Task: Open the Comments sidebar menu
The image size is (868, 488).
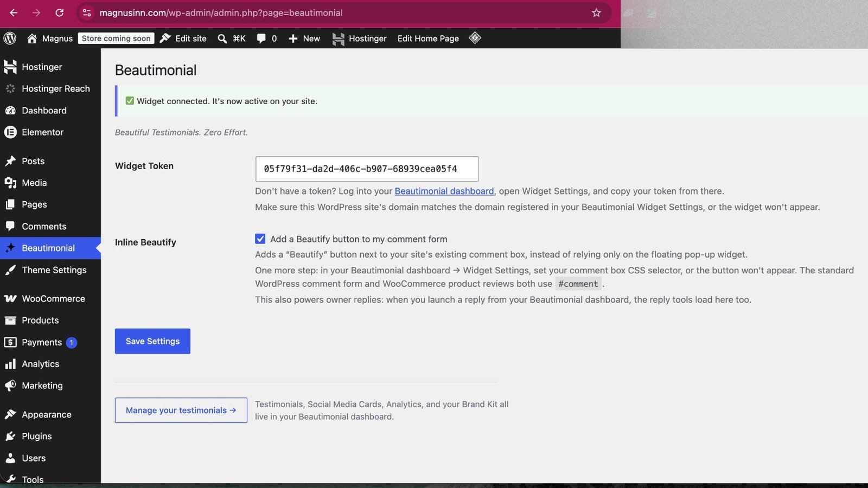Action: [50, 226]
